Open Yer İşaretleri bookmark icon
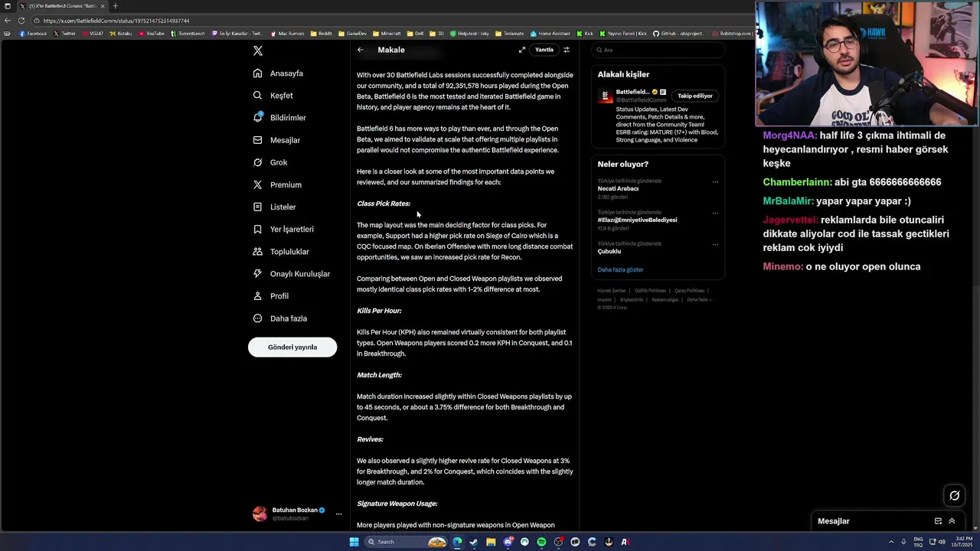The image size is (980, 551). point(258,229)
